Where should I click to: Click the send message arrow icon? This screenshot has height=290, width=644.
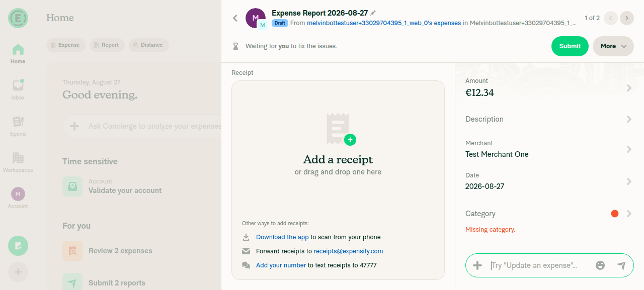(621, 265)
